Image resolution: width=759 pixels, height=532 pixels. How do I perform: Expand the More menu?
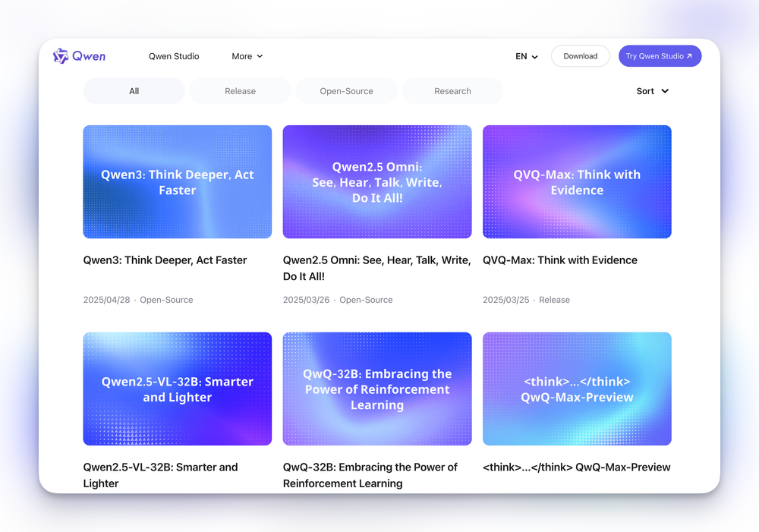tap(247, 56)
